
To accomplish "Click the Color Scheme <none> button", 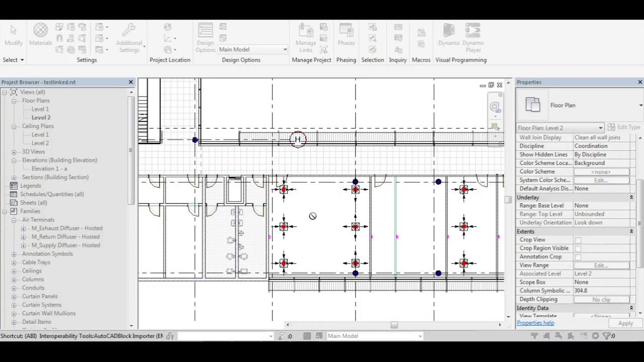I will pos(601,172).
